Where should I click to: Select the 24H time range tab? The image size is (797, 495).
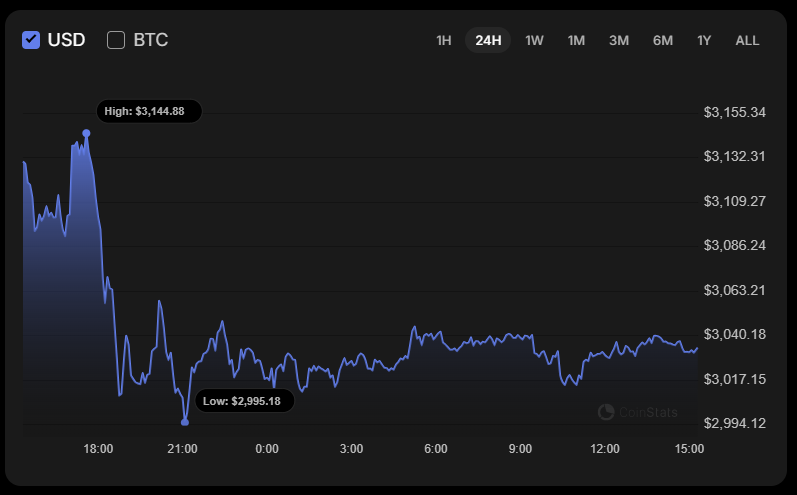pos(488,40)
